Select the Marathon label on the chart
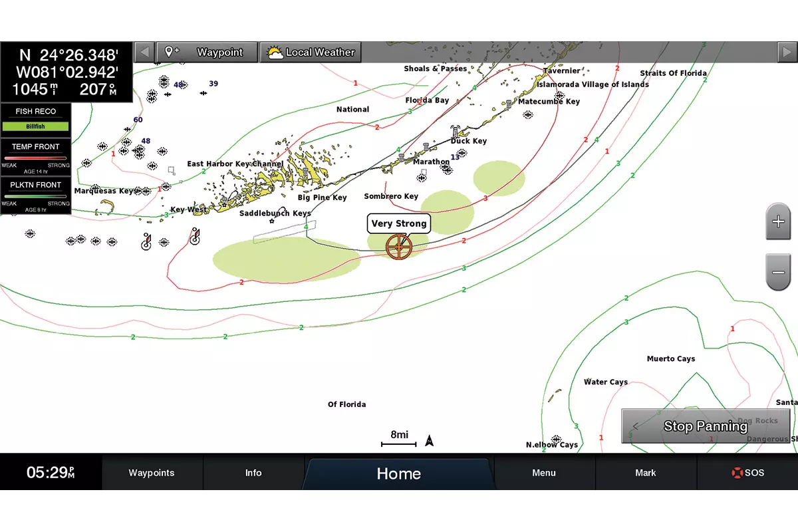 (x=432, y=162)
